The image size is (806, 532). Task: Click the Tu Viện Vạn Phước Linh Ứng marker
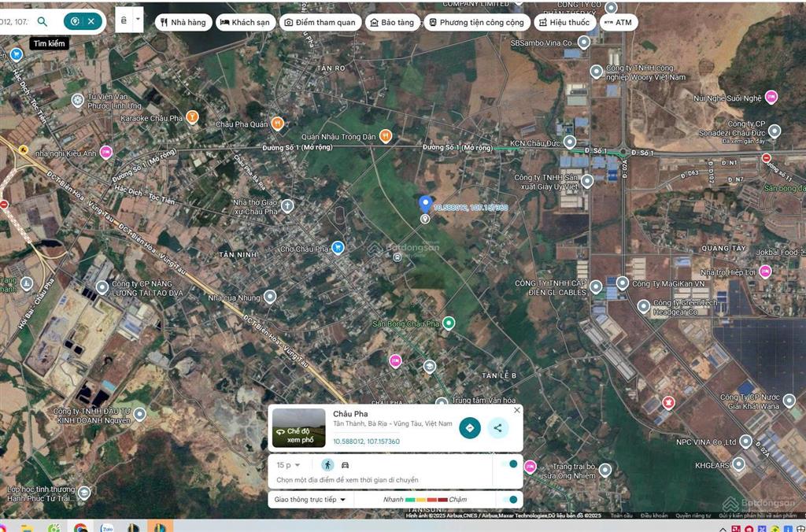coord(78,100)
